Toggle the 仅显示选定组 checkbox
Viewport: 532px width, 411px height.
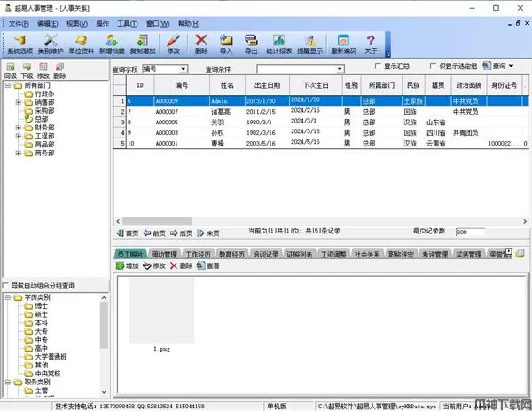point(432,67)
